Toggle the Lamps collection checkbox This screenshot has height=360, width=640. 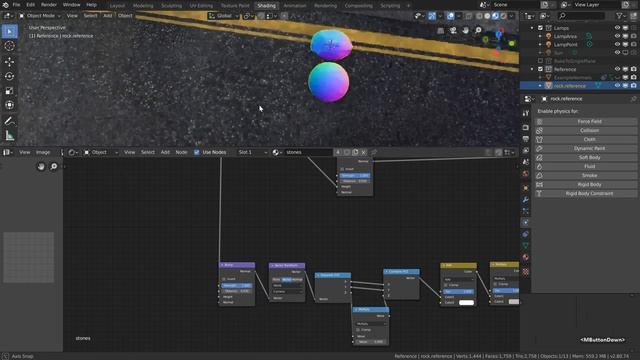[x=540, y=28]
